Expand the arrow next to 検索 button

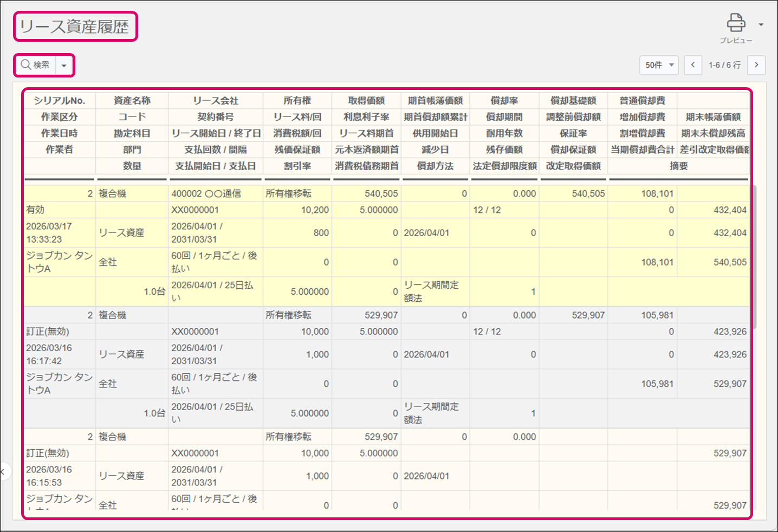point(64,66)
